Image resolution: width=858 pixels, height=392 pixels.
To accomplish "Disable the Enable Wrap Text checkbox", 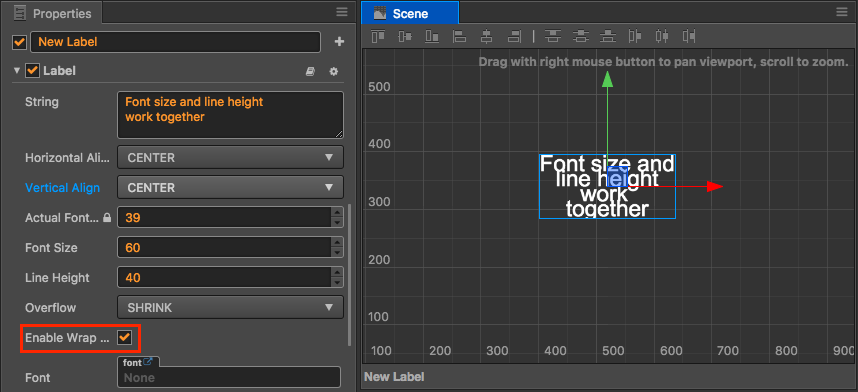I will (x=125, y=338).
